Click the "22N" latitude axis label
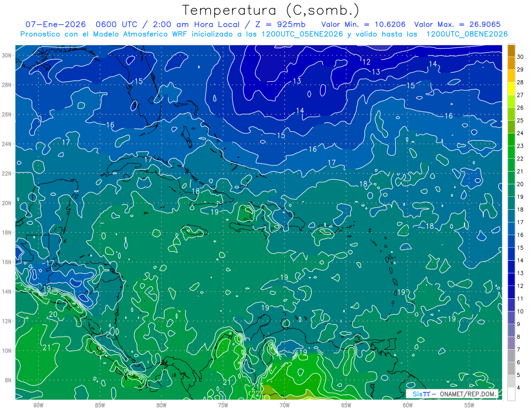Viewport: 532px width, 411px height. pos(7,173)
